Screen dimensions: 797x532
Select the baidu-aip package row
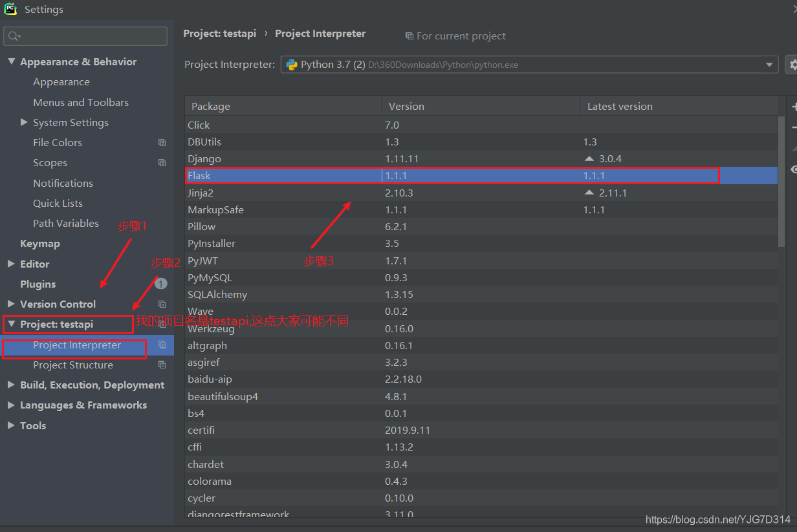[481, 379]
